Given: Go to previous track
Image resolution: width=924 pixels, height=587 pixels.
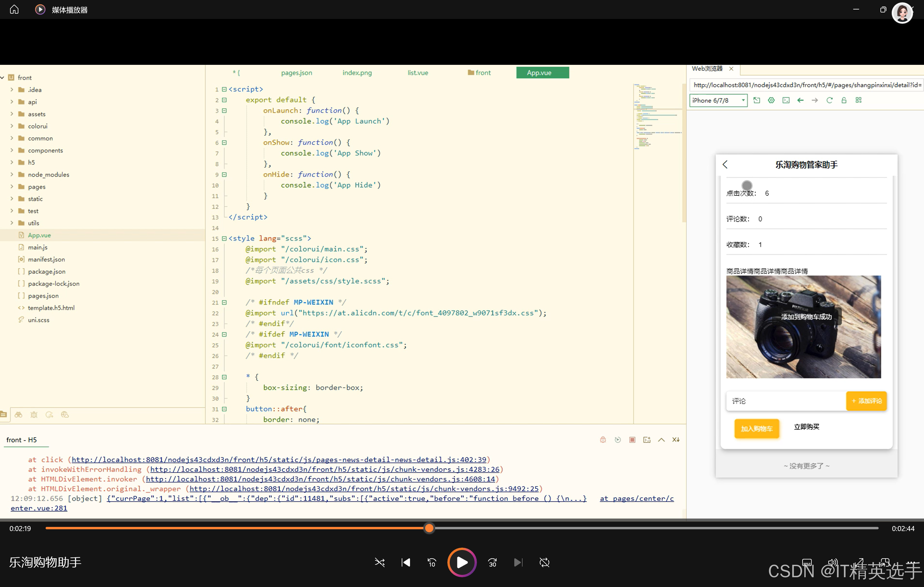Looking at the screenshot, I should point(406,562).
